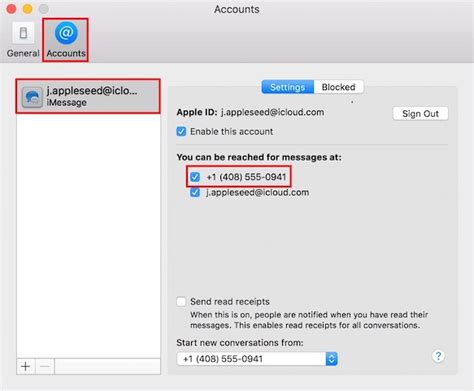474x391 pixels.
Task: Click the Apple ID j.appleseed@icloud.com text
Action: (250, 112)
